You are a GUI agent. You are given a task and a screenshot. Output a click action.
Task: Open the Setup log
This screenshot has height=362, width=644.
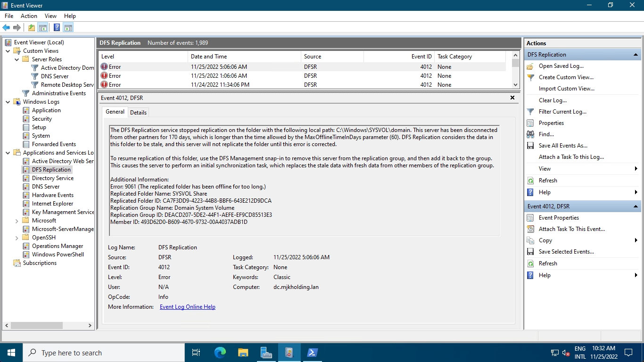[x=39, y=127]
